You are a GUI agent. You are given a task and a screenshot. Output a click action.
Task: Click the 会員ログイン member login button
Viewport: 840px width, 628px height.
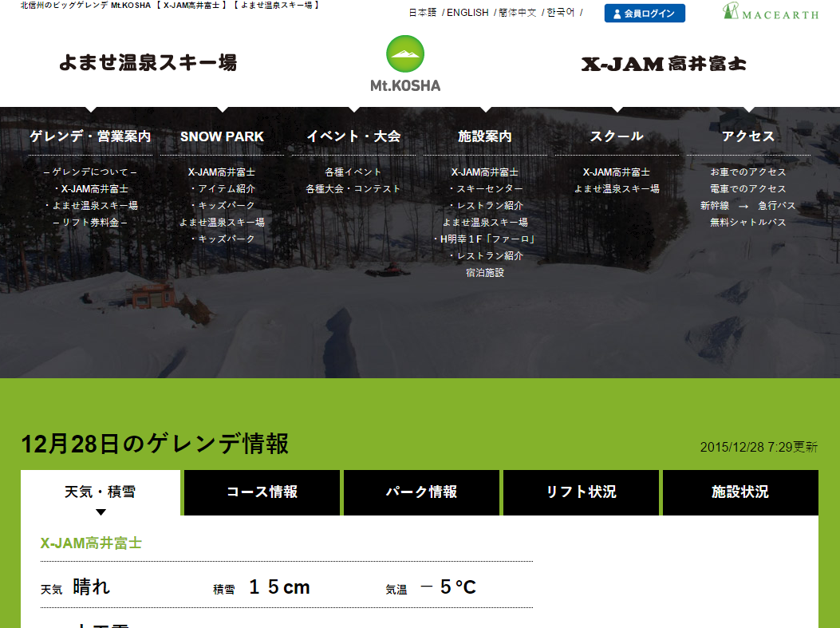pos(645,14)
